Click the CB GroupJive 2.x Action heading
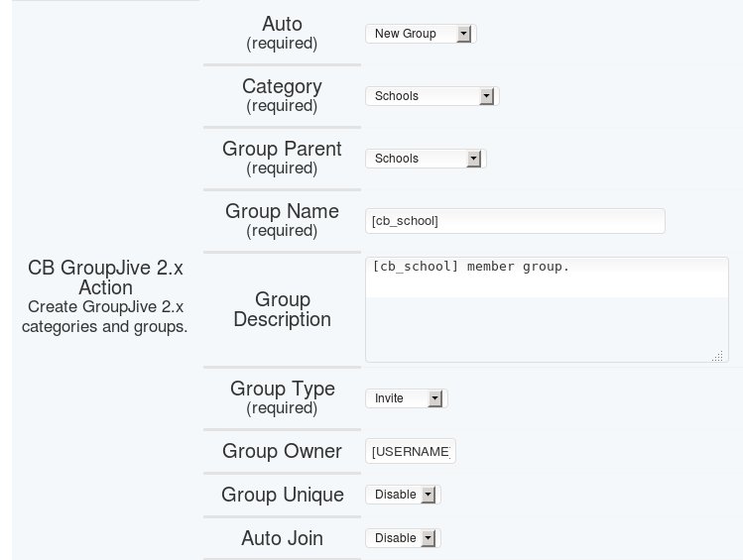 pos(105,278)
